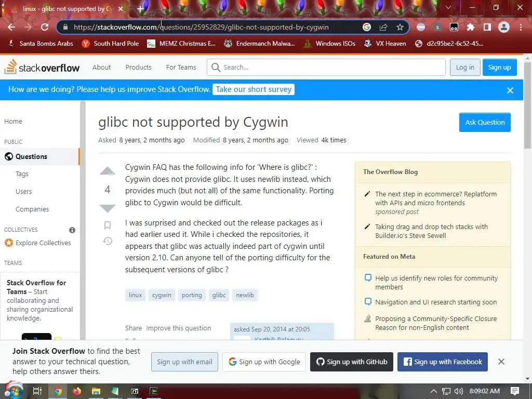Open Users in the sidebar

coord(23,191)
